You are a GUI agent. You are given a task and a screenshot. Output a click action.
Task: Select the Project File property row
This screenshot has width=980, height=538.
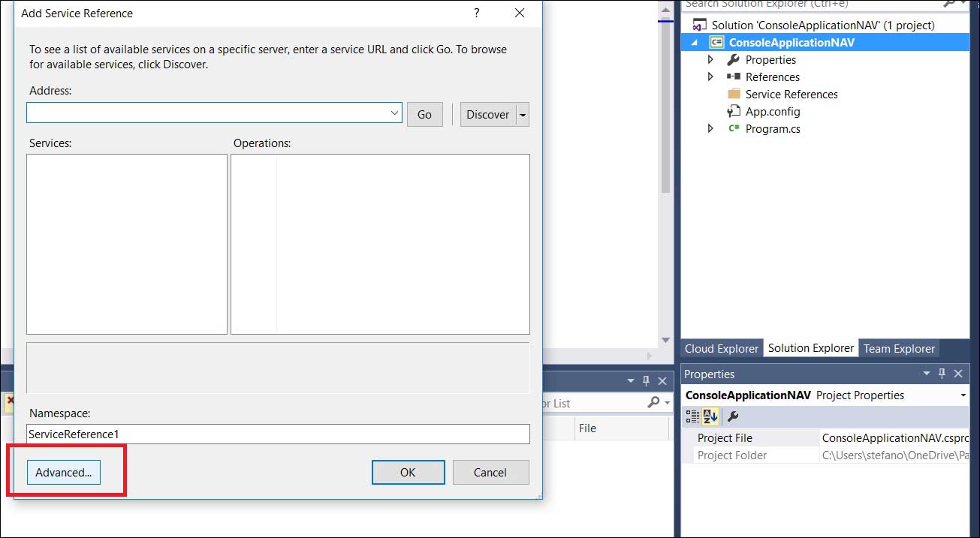[825, 438]
